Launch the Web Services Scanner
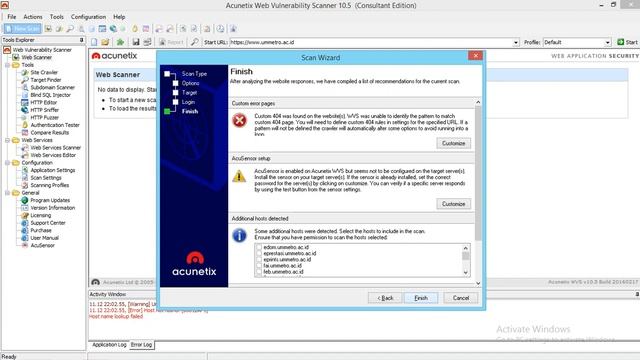The width and height of the screenshot is (640, 360). pos(56,147)
